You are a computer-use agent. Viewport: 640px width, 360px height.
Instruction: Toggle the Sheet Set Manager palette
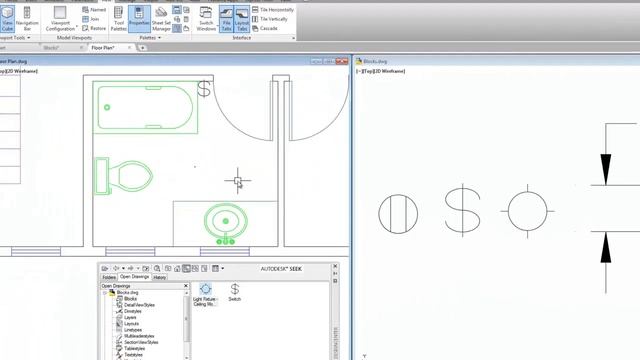pyautogui.click(x=161, y=19)
